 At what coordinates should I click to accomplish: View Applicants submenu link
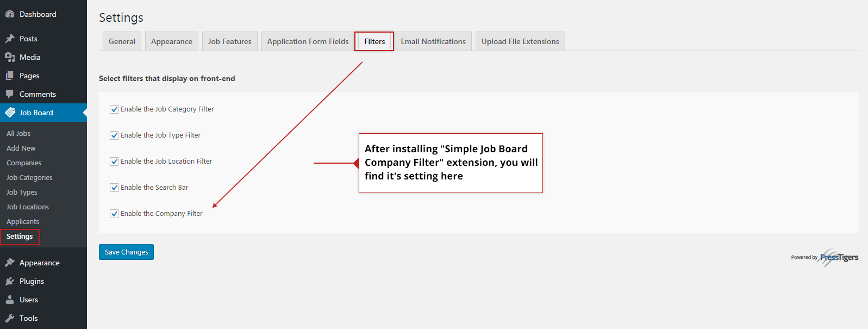tap(23, 221)
